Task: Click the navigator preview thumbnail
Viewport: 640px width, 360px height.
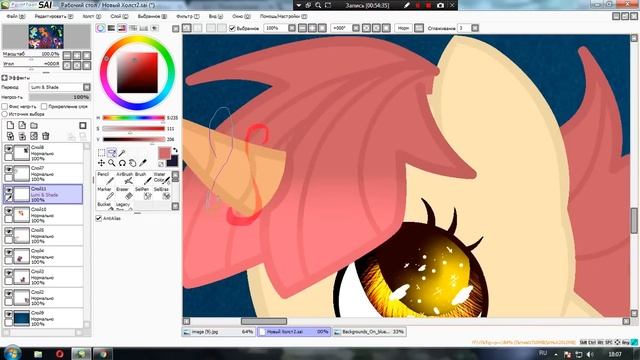Action: pyautogui.click(x=46, y=37)
